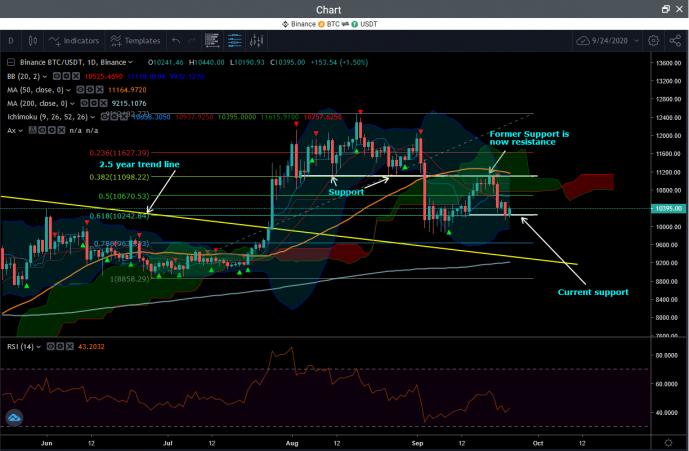Click the 0.236(11627.39) Fibonacci label
Image resolution: width=689 pixels, height=451 pixels.
(x=120, y=153)
